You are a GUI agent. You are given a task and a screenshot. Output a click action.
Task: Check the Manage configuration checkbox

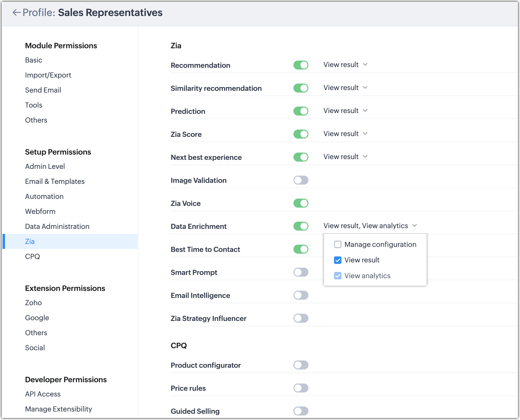(337, 244)
